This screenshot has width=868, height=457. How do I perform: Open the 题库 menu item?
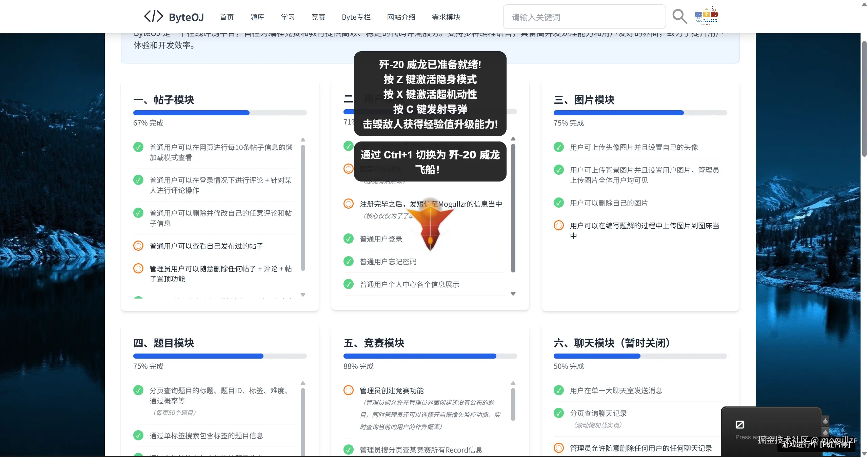coord(257,17)
